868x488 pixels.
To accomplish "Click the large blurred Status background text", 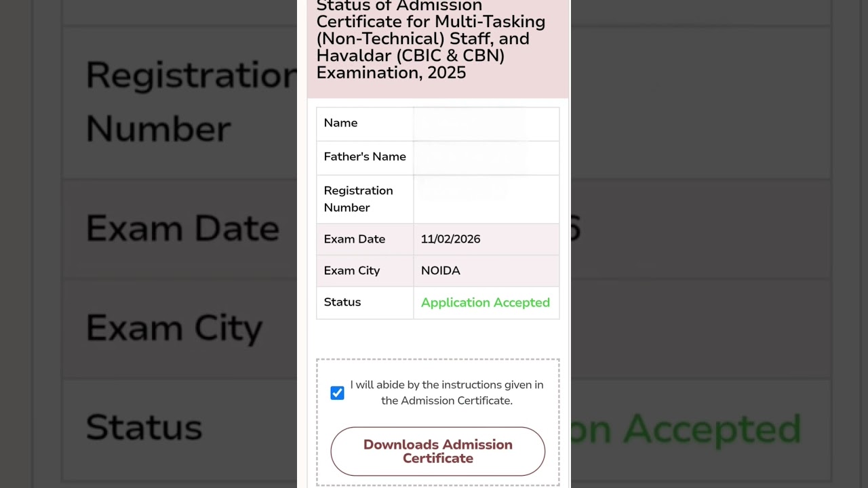I will click(144, 428).
